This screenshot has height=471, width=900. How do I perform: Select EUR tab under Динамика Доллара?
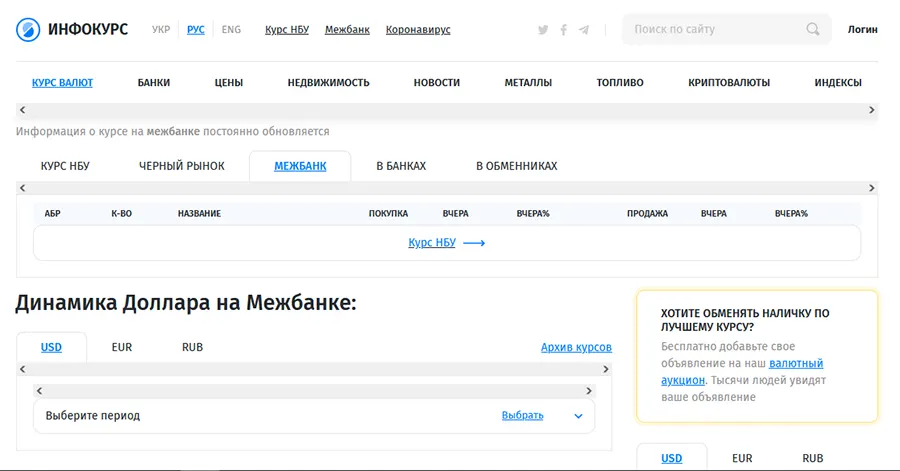[x=122, y=348]
